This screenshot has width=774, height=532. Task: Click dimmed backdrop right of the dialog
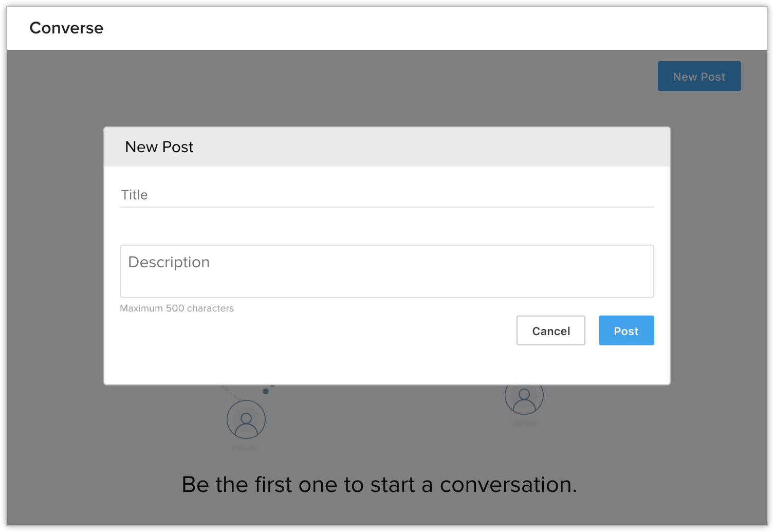tap(718, 257)
